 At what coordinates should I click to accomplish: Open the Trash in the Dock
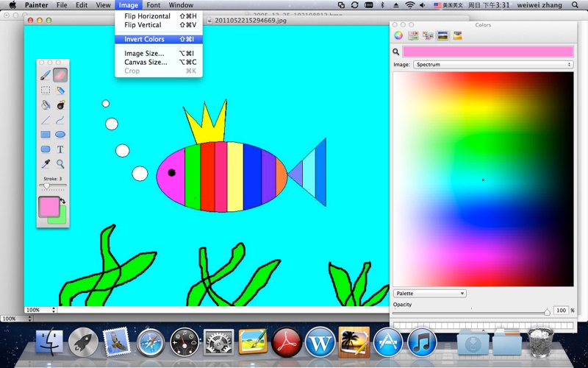pyautogui.click(x=540, y=342)
